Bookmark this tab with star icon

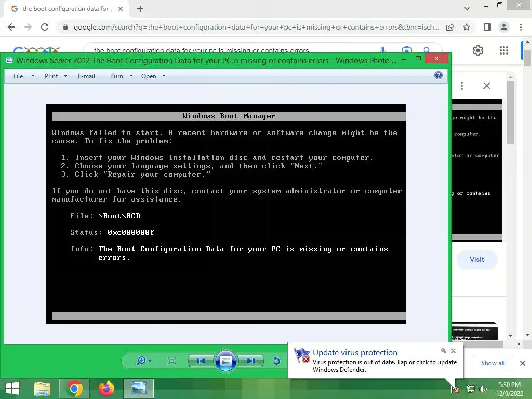(467, 27)
